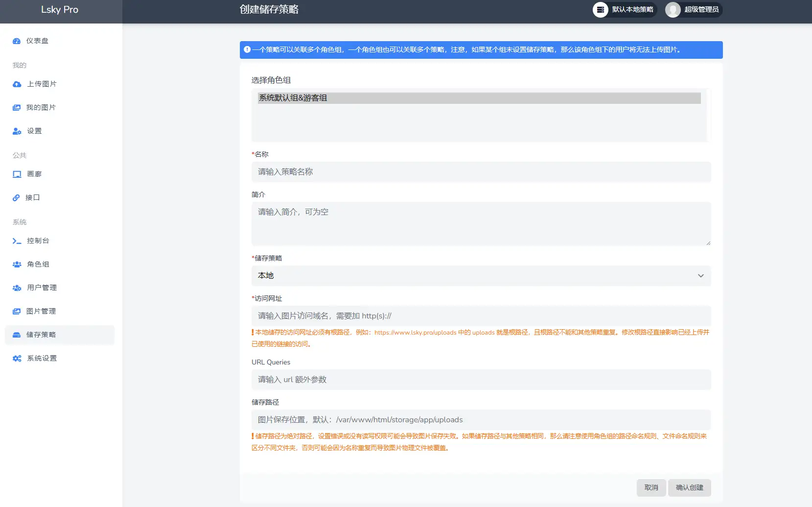Viewport: 812px width, 507px height.
Task: Select the 我的图片 sidebar icon
Action: (x=17, y=107)
